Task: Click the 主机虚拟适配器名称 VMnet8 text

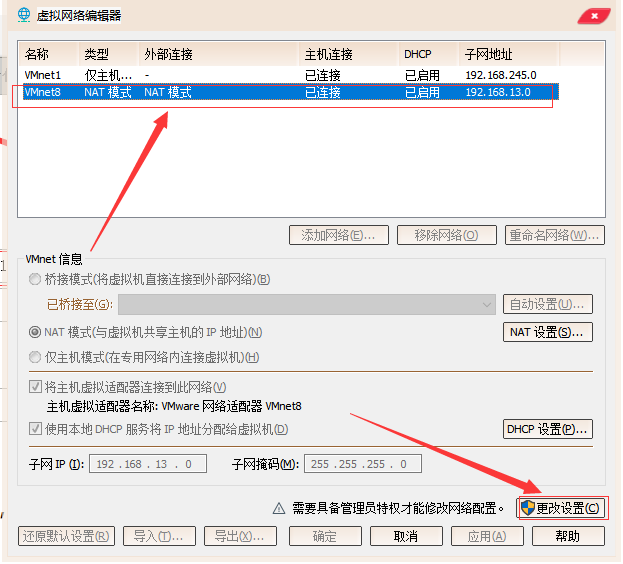Action: pos(174,406)
